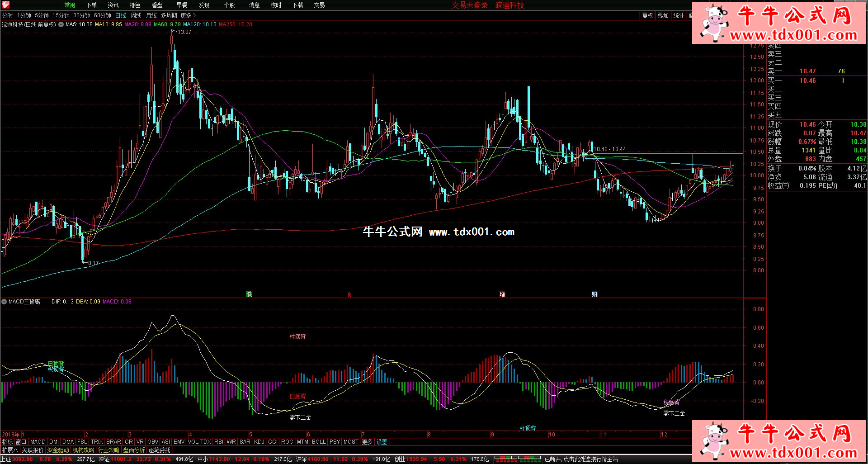
Task: Click the connection status bars icon
Action: pyautogui.click(x=518, y=459)
